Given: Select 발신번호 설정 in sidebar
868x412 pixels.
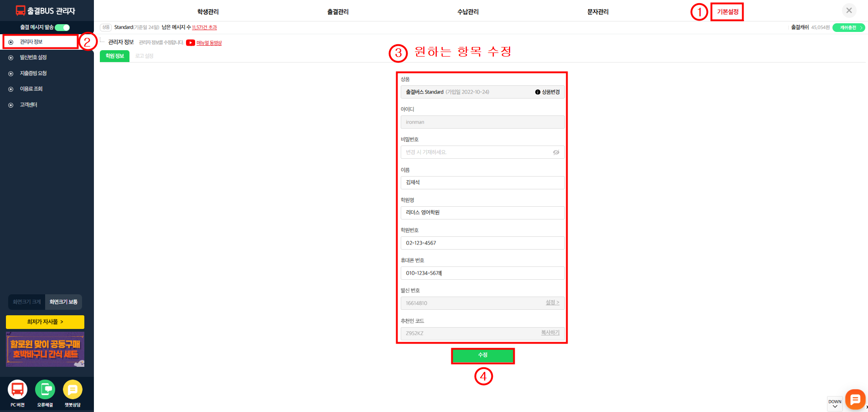Looking at the screenshot, I should 33,57.
